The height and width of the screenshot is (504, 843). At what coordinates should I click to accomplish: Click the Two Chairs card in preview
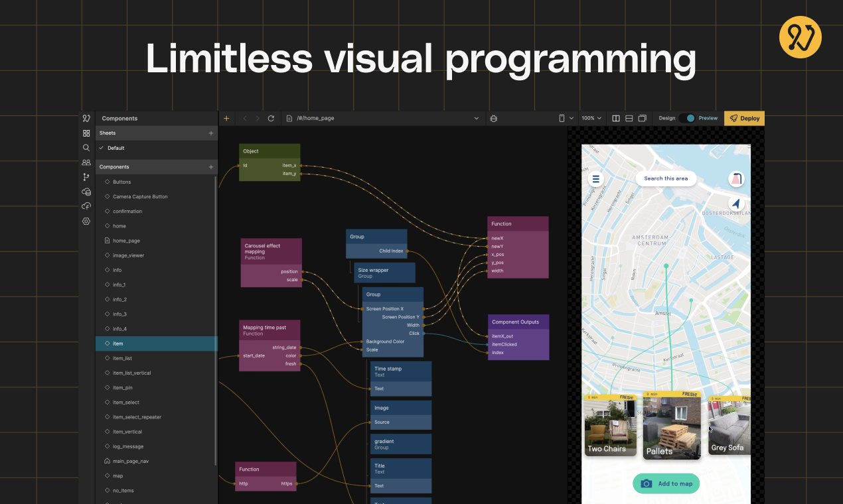610,425
